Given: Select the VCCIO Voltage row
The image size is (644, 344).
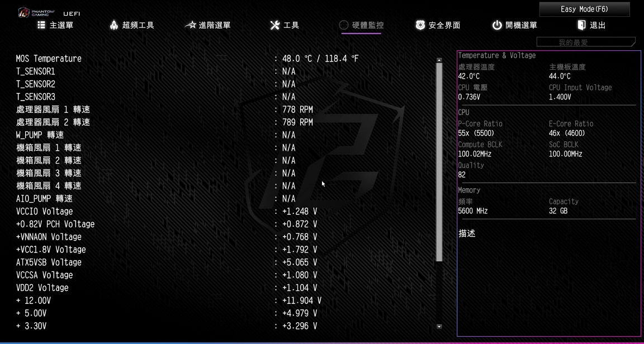Looking at the screenshot, I should (x=224, y=212).
